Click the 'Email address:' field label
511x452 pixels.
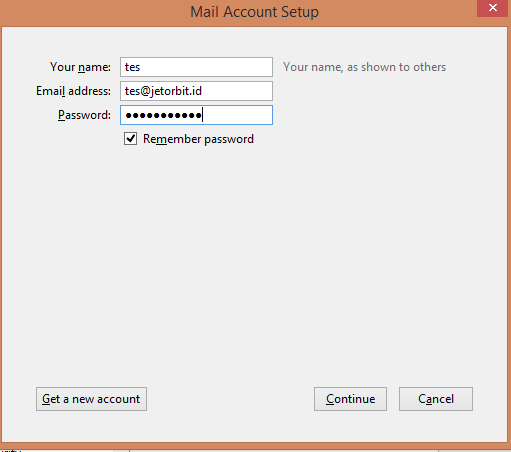click(x=73, y=91)
